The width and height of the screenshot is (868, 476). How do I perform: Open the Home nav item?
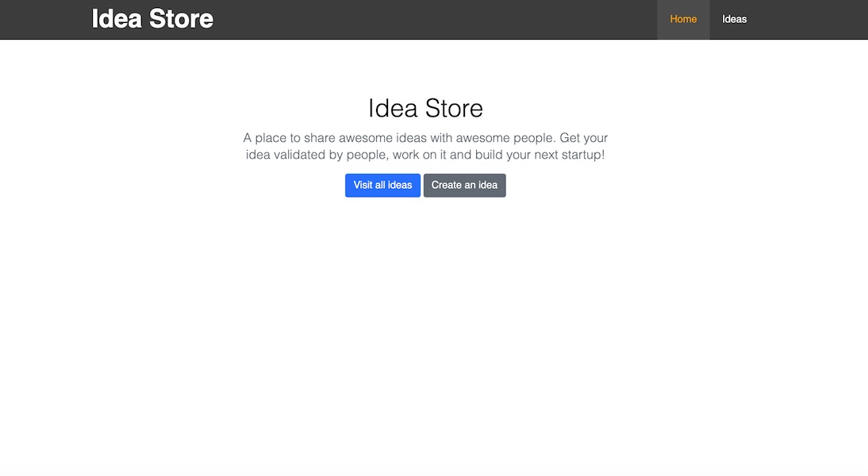click(683, 19)
